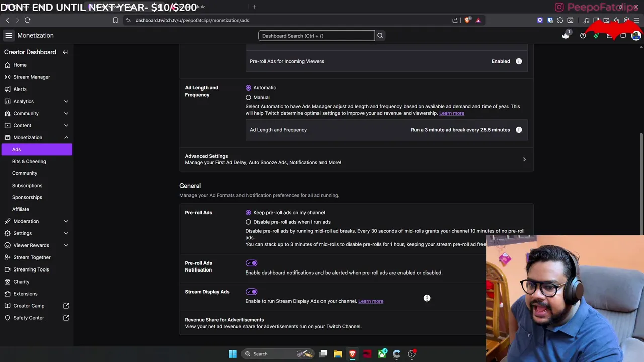
Task: Open Charity page
Action: coord(21,282)
